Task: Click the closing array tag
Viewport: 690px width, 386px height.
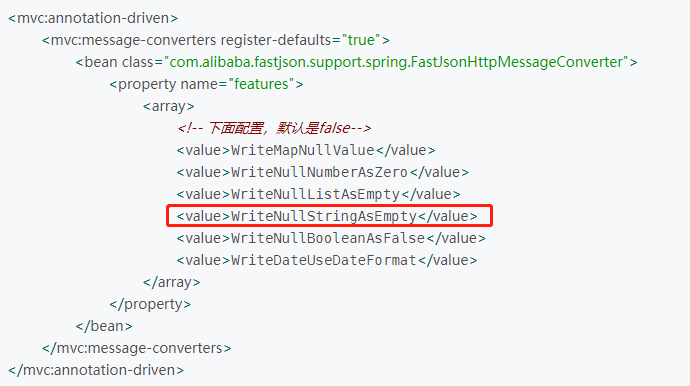Action: [x=172, y=282]
